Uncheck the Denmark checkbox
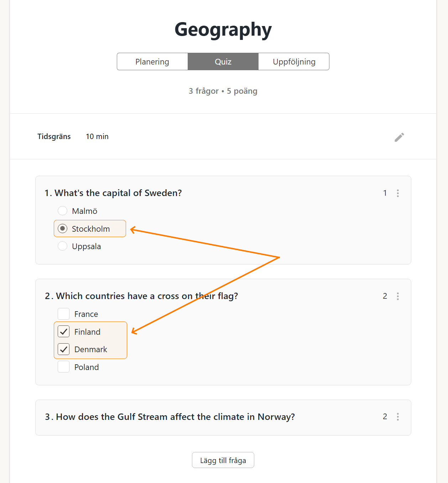This screenshot has height=483, width=448. pos(64,349)
